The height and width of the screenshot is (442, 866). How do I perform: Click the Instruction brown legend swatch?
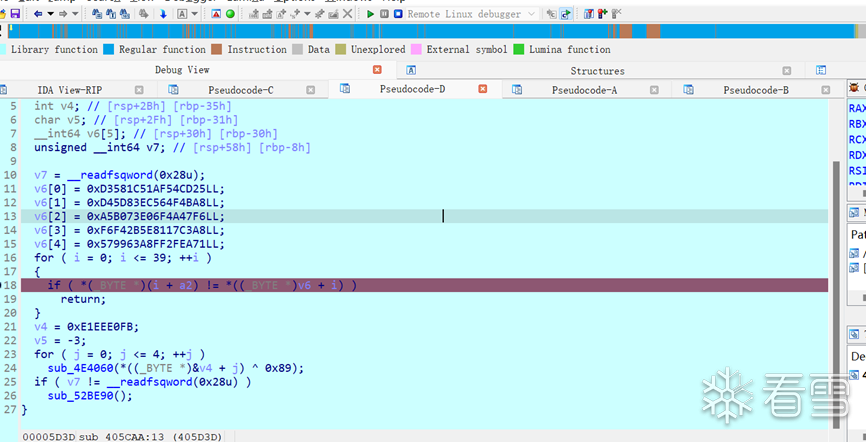(x=216, y=49)
